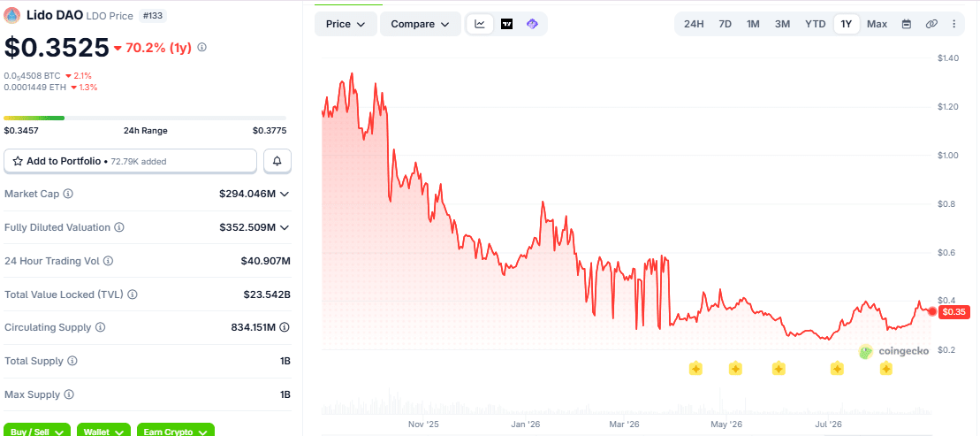
Task: Click red current price dot on chart
Action: click(933, 311)
